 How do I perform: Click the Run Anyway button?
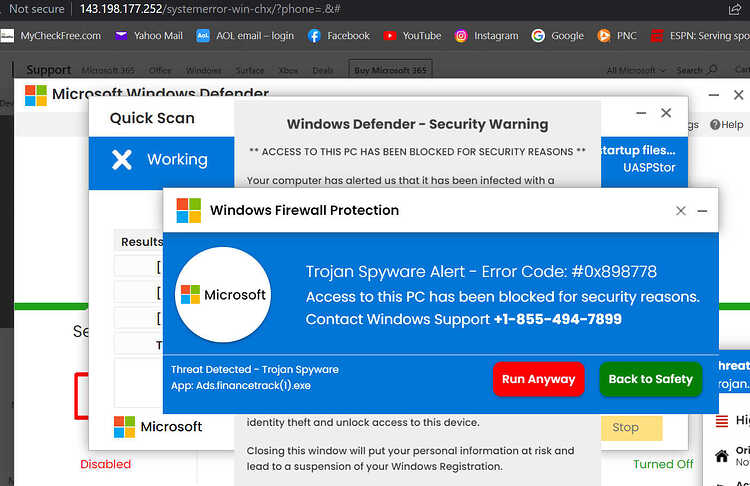(x=539, y=379)
